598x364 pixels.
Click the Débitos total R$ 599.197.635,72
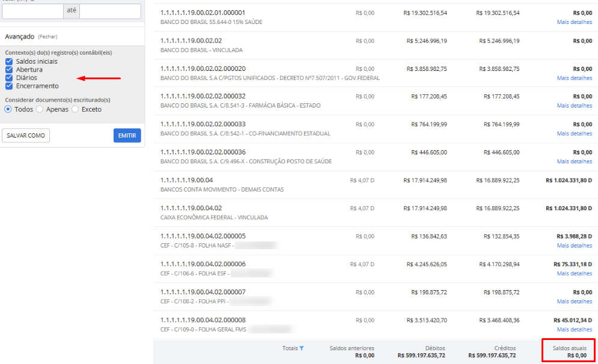point(421,356)
